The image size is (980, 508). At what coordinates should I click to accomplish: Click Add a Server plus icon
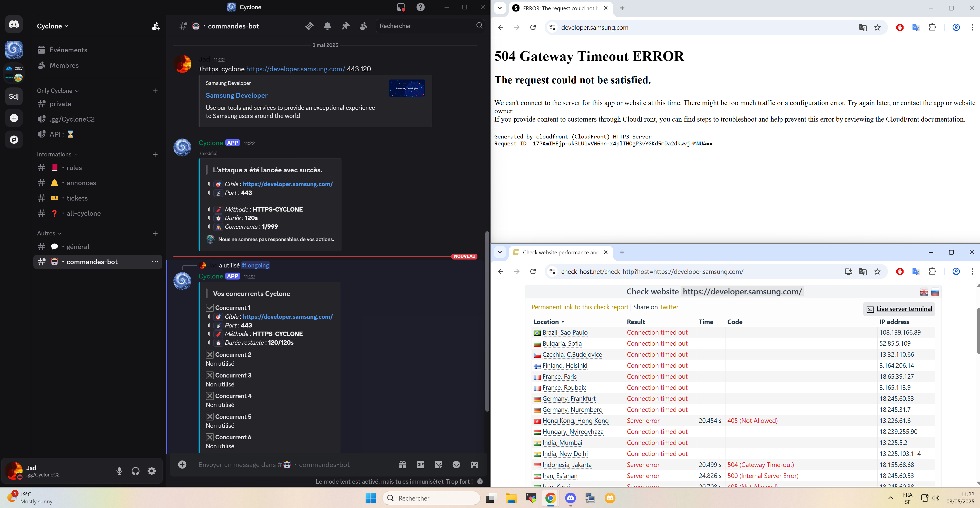[14, 118]
